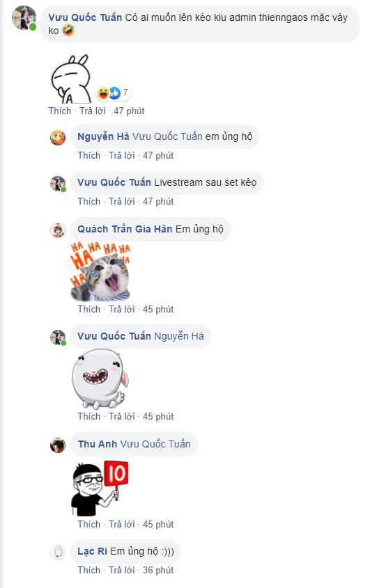Screen dimensions: 370x588
Task: Click tagged name Nguyễn Hà in Tuấn's reply
Action: click(179, 336)
